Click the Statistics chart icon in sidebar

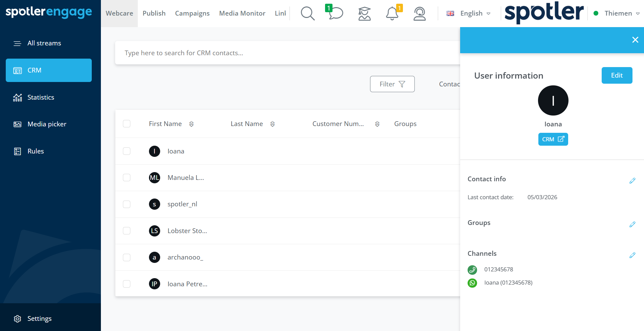pos(17,98)
